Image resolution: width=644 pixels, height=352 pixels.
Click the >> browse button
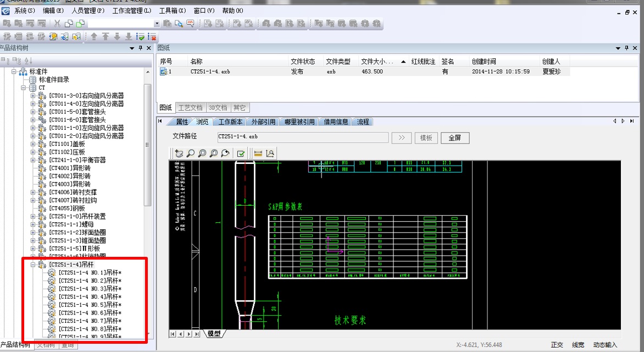401,137
